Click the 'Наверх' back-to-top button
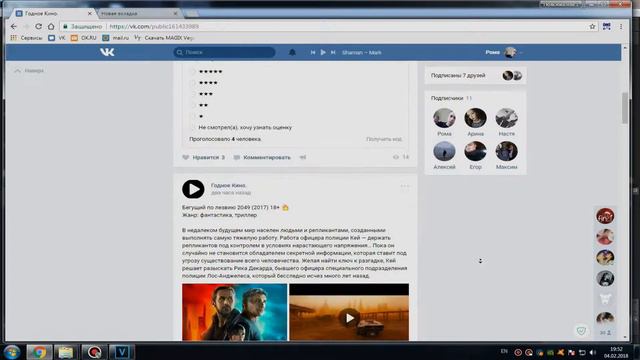 (x=29, y=71)
